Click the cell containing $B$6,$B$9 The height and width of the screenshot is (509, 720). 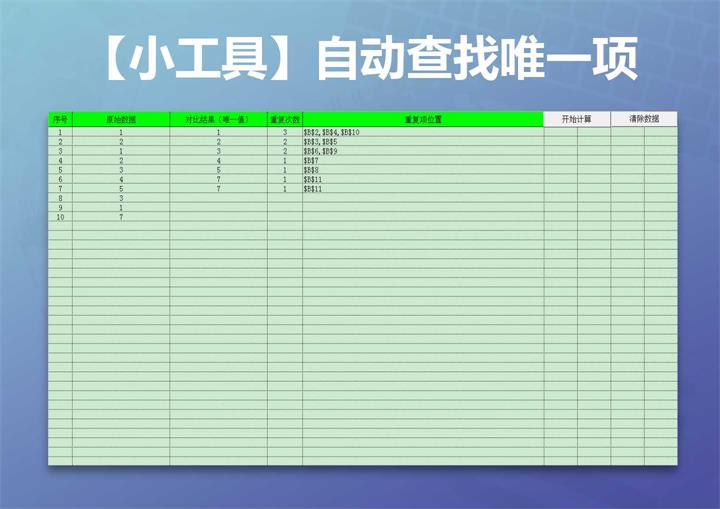point(320,151)
